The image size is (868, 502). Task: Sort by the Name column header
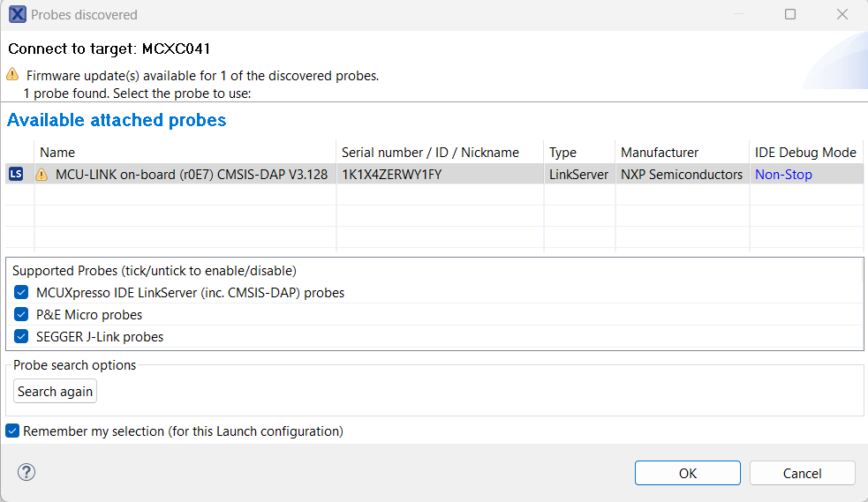click(x=57, y=153)
